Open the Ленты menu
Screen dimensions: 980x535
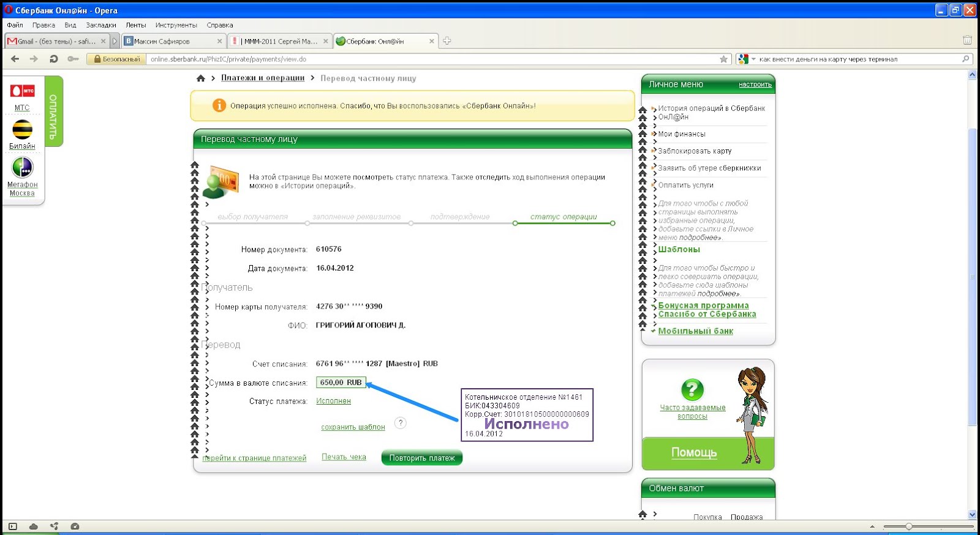click(136, 25)
